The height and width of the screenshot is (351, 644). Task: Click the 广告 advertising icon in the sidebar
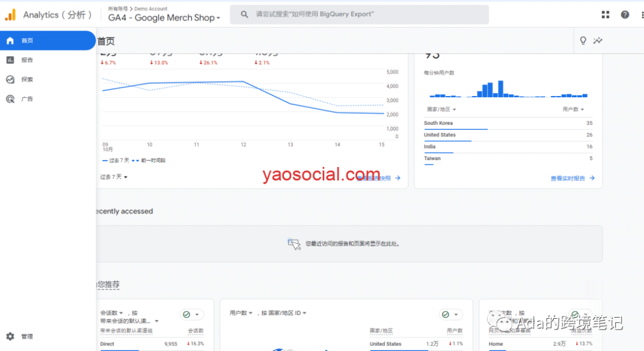coord(10,99)
